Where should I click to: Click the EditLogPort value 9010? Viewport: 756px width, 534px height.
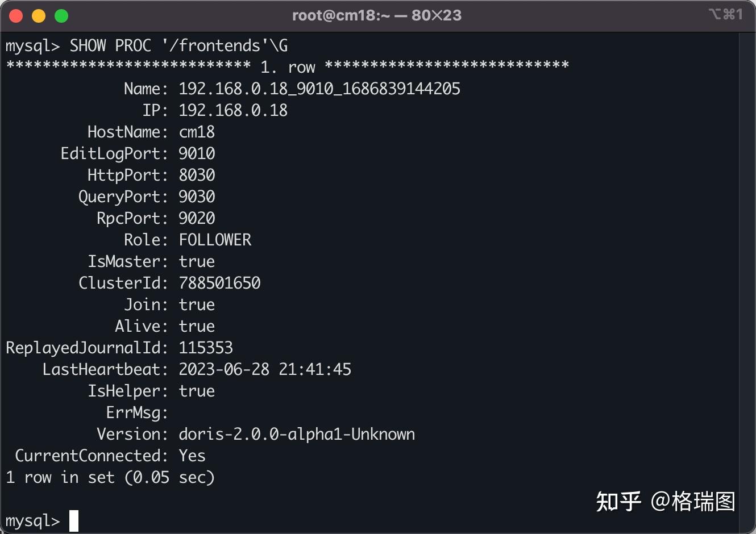(x=197, y=153)
